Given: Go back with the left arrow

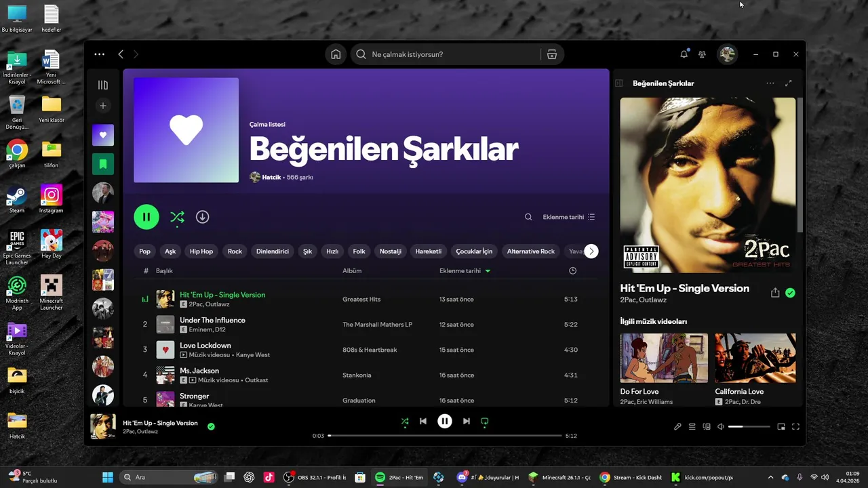Looking at the screenshot, I should (x=121, y=54).
